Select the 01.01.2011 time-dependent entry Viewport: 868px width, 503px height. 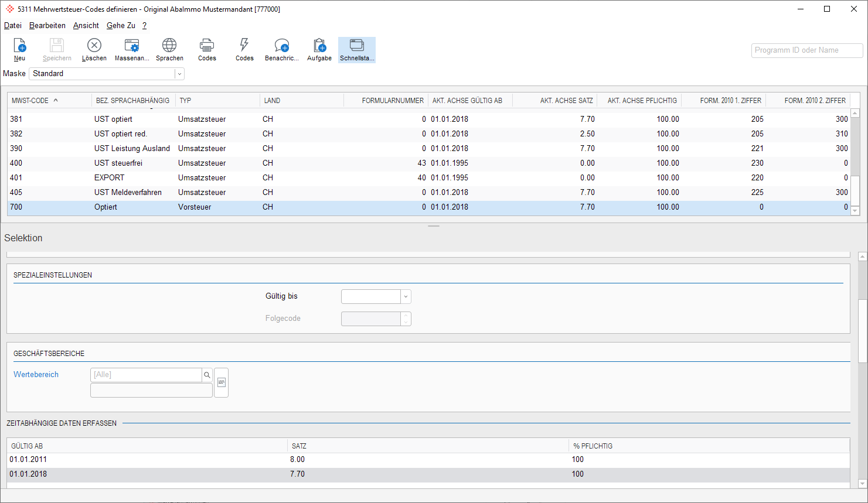tap(428, 460)
